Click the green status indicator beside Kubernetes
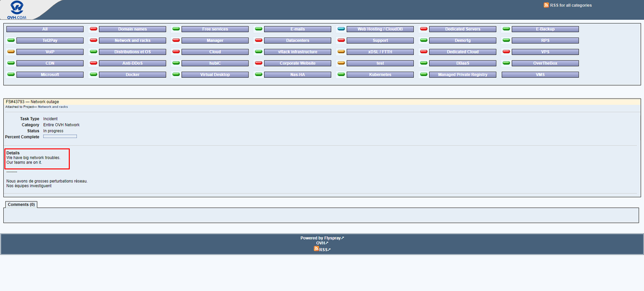The width and height of the screenshot is (644, 291). point(341,74)
